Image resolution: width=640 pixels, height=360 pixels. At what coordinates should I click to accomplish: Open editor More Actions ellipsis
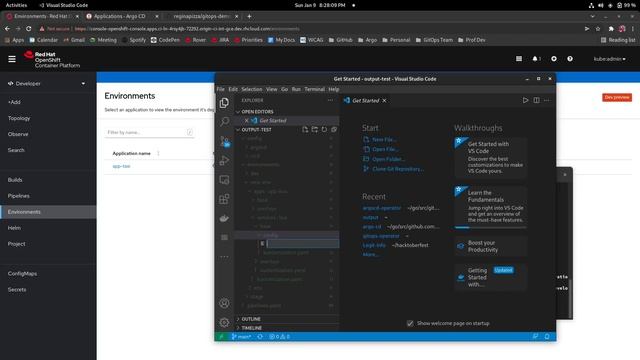click(547, 100)
